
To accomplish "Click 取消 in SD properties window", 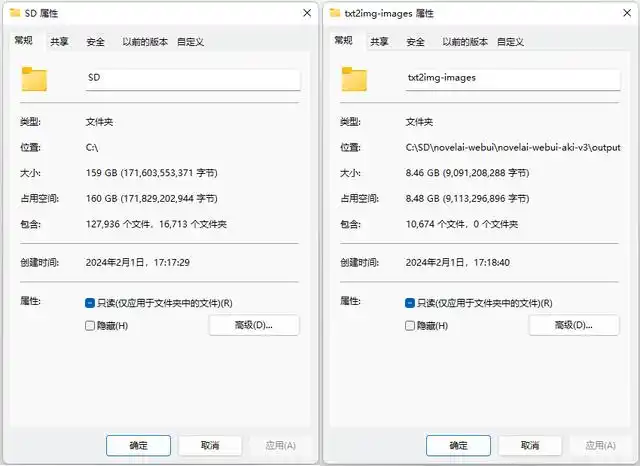I will [210, 445].
